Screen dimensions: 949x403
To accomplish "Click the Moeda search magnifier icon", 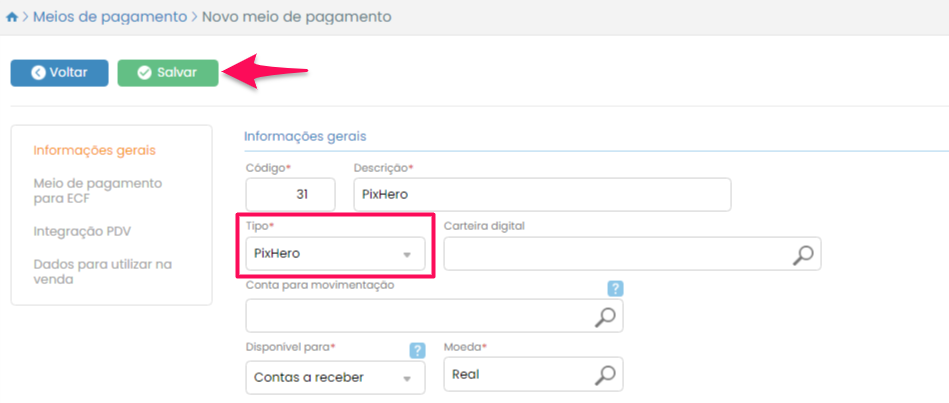I will coord(605,376).
